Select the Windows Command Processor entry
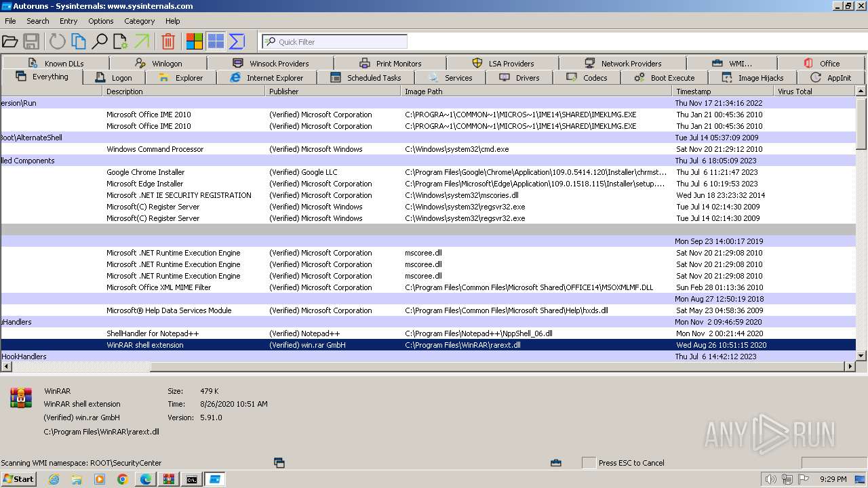868x488 pixels. click(x=428, y=149)
